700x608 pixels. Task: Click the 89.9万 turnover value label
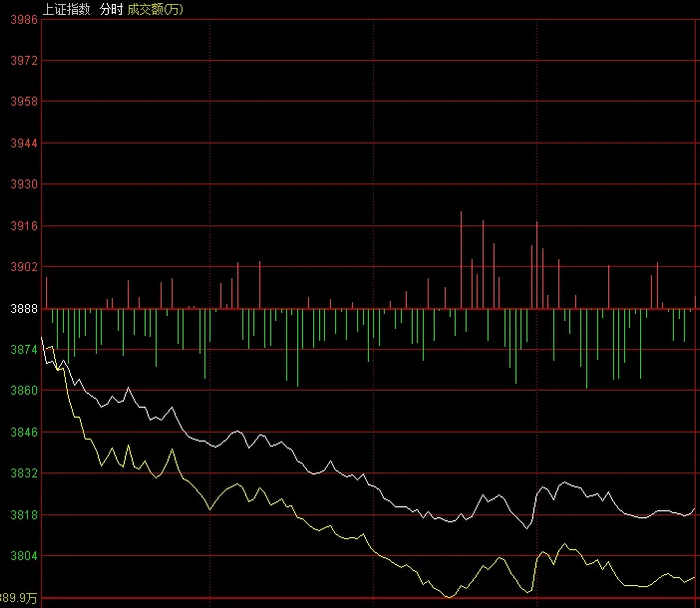(18, 598)
